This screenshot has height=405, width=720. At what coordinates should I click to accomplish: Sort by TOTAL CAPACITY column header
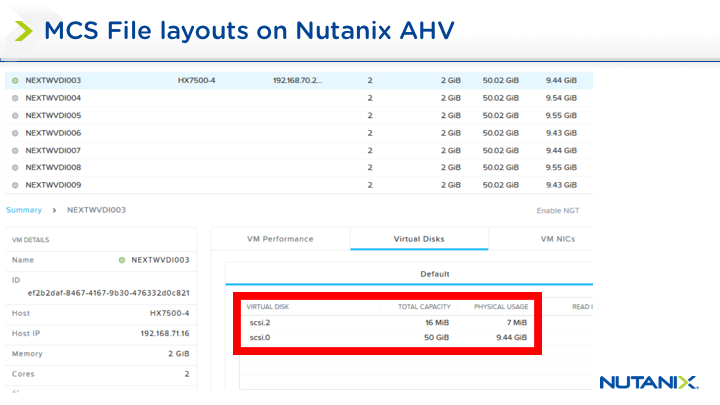424,307
